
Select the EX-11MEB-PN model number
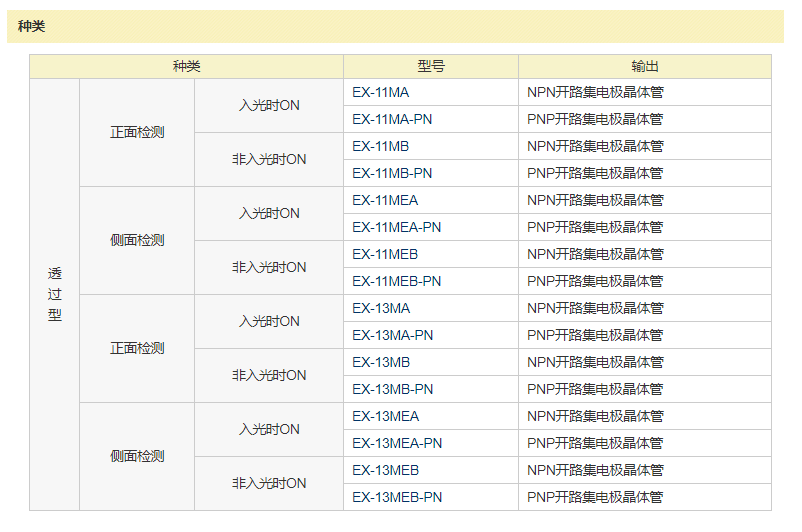pyautogui.click(x=396, y=281)
